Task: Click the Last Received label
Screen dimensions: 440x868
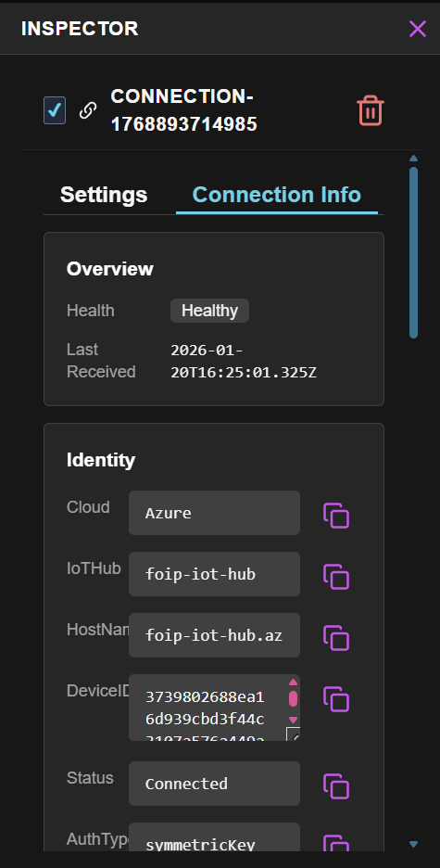Action: pos(101,361)
